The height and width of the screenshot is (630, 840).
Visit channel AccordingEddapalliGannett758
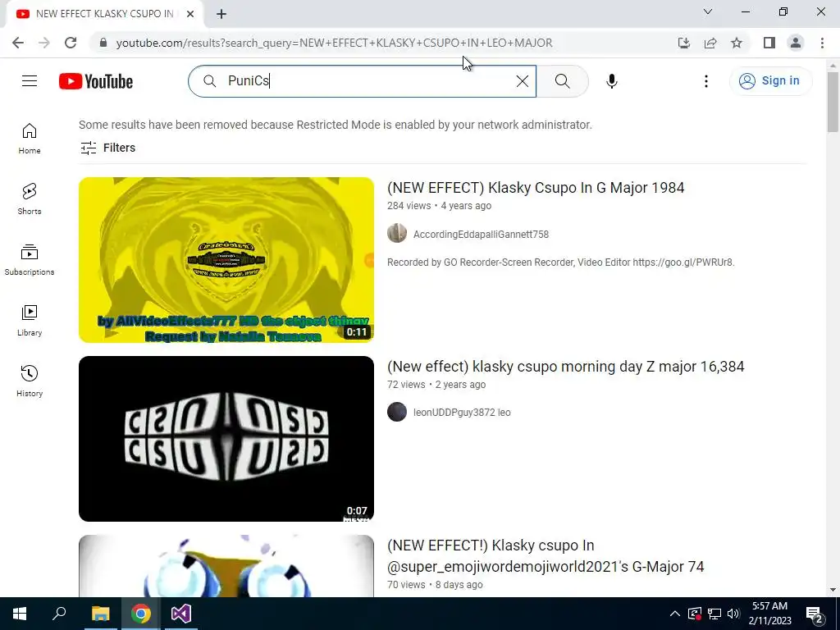tap(481, 235)
